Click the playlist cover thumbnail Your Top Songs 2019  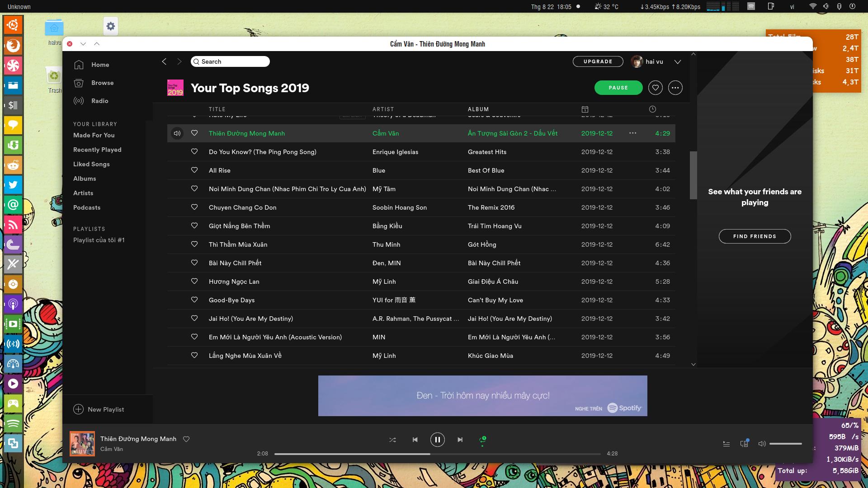[175, 88]
